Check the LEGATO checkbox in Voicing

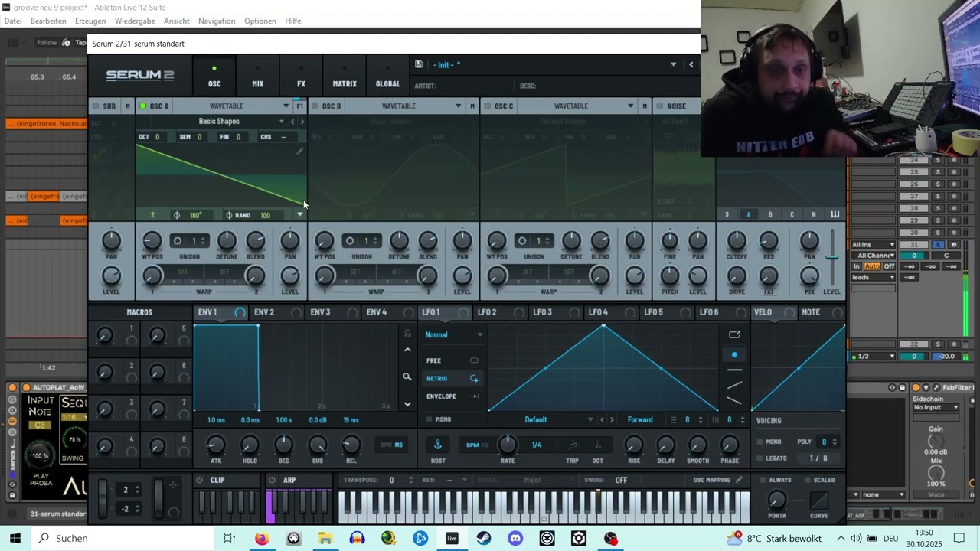[x=759, y=458]
